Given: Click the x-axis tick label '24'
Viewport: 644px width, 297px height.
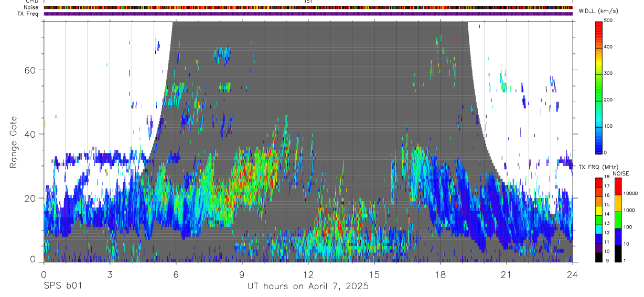Looking at the screenshot, I should click(x=572, y=274).
